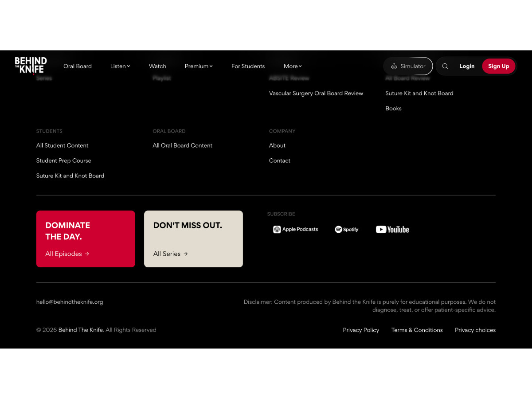Image resolution: width=532 pixels, height=399 pixels.
Task: Open All Student Content link
Action: pyautogui.click(x=62, y=145)
